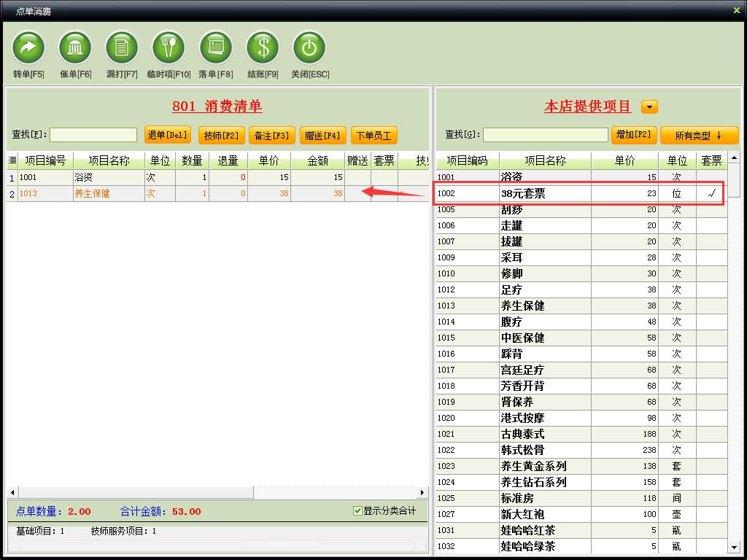Click the 漏打[F7] reprint icon
This screenshot has height=560, width=747.
(x=122, y=47)
